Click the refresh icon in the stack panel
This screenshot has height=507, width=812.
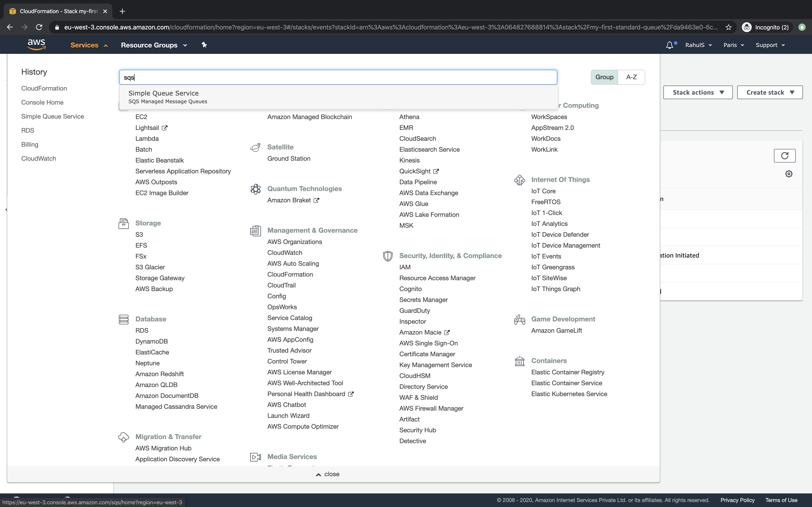[x=785, y=155]
